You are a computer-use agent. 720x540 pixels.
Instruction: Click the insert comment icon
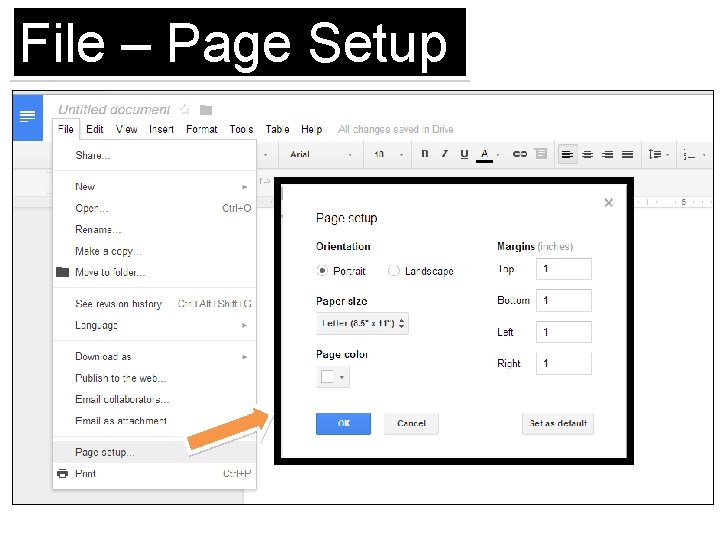click(541, 154)
